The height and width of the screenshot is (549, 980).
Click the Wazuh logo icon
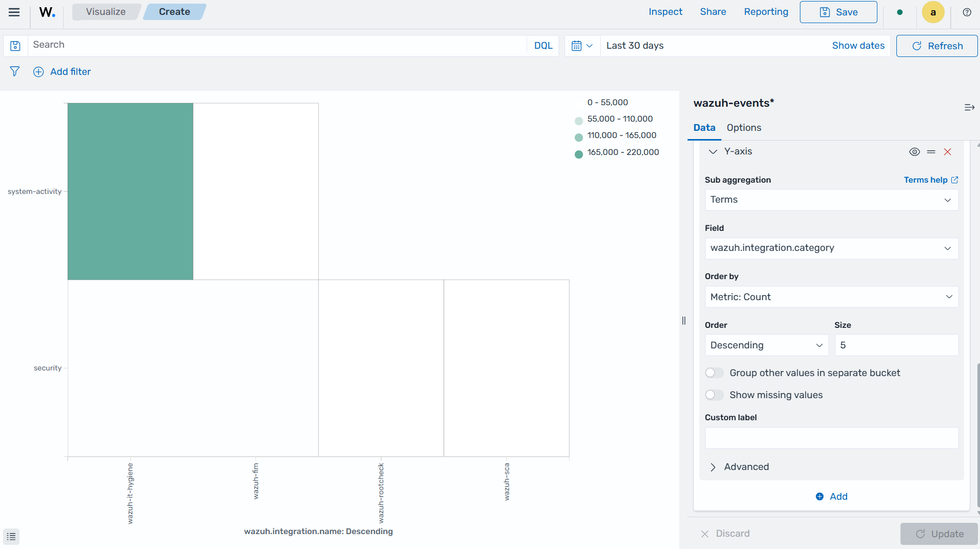[x=47, y=12]
